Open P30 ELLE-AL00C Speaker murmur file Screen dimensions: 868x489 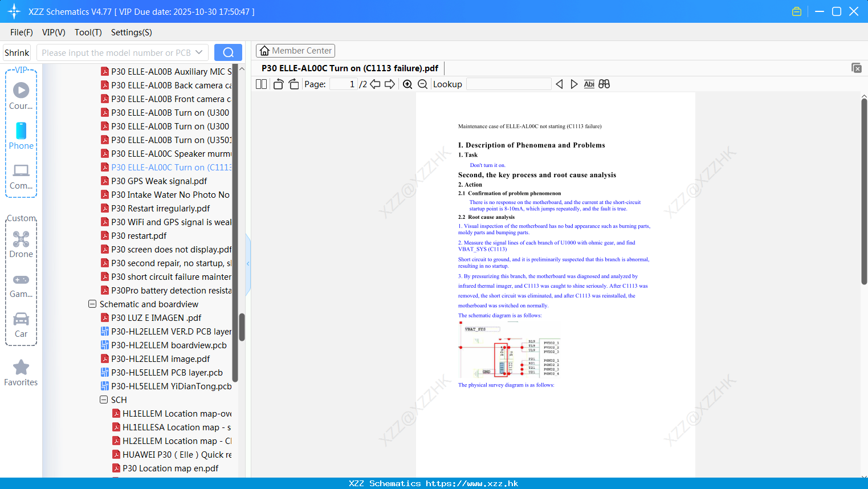coord(166,154)
